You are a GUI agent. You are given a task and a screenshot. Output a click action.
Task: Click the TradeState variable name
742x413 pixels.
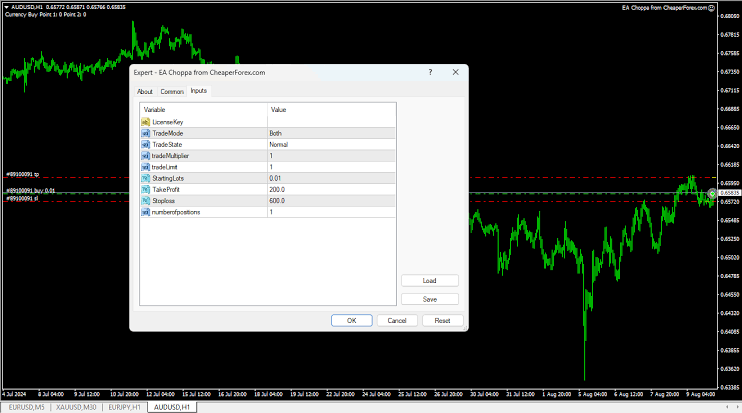pyautogui.click(x=167, y=145)
